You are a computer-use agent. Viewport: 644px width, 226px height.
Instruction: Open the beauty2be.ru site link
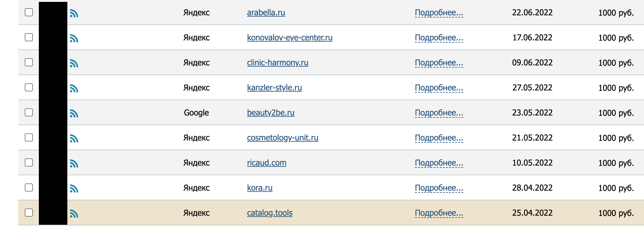point(271,113)
